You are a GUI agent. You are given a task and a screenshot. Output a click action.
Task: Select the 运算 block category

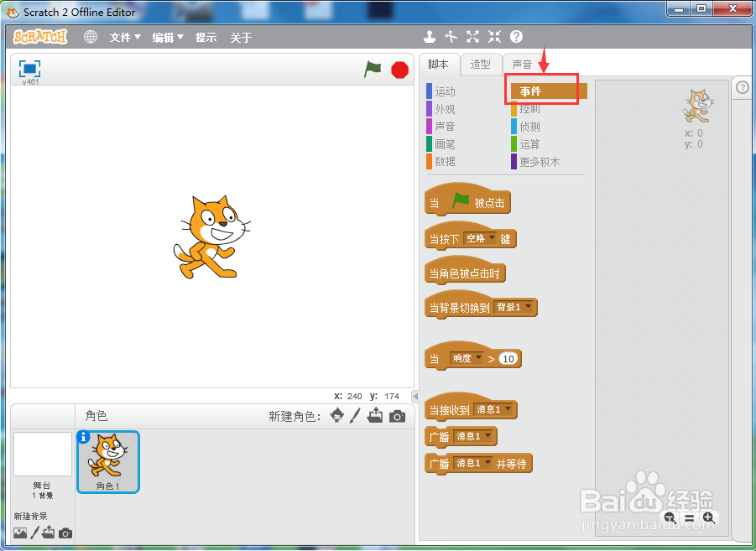pyautogui.click(x=526, y=144)
